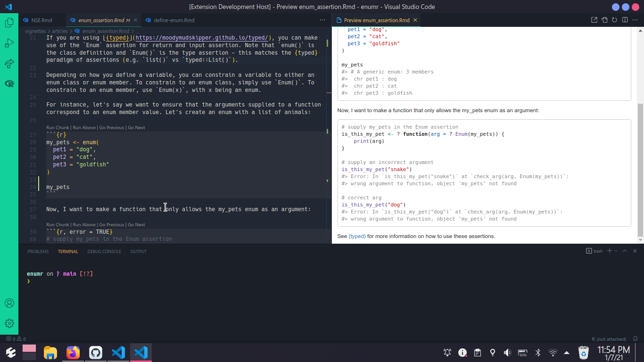Select the Preview enum_assertion.Rmd tab
Screen dimensions: 644x362
pyautogui.click(x=376, y=20)
